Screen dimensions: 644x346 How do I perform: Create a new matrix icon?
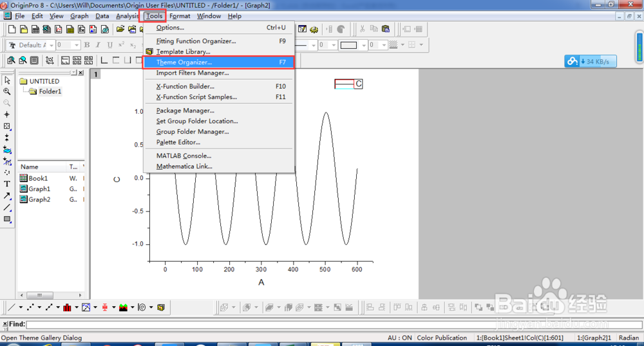[70, 29]
